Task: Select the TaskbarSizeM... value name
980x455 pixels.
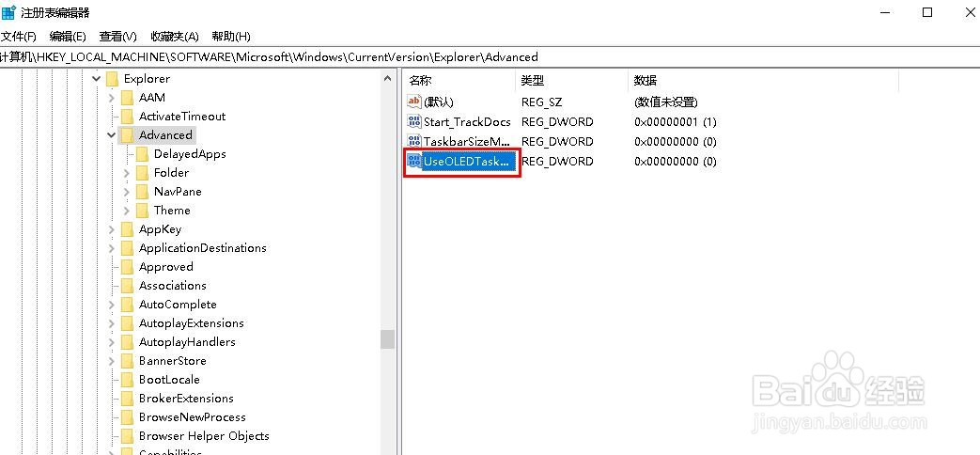Action: tap(467, 141)
